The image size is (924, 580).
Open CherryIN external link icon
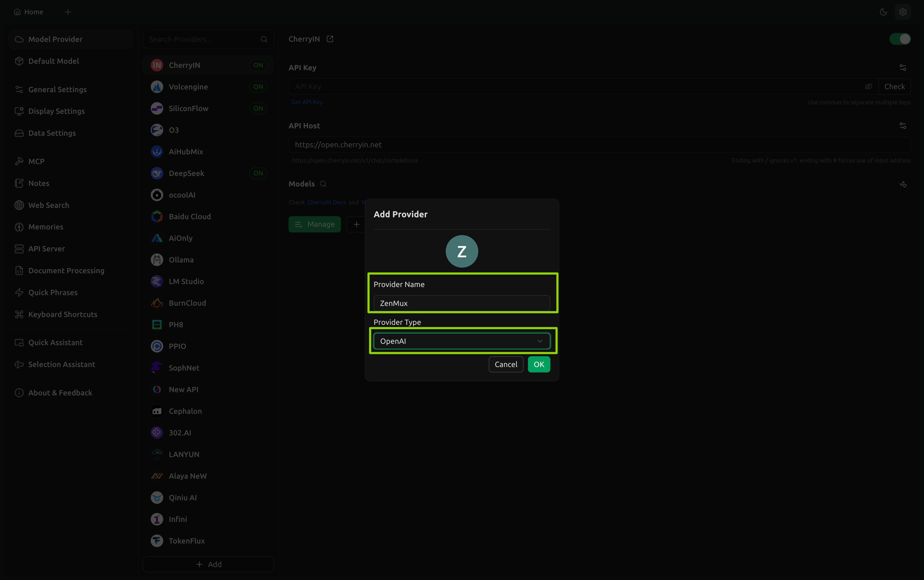tap(330, 39)
